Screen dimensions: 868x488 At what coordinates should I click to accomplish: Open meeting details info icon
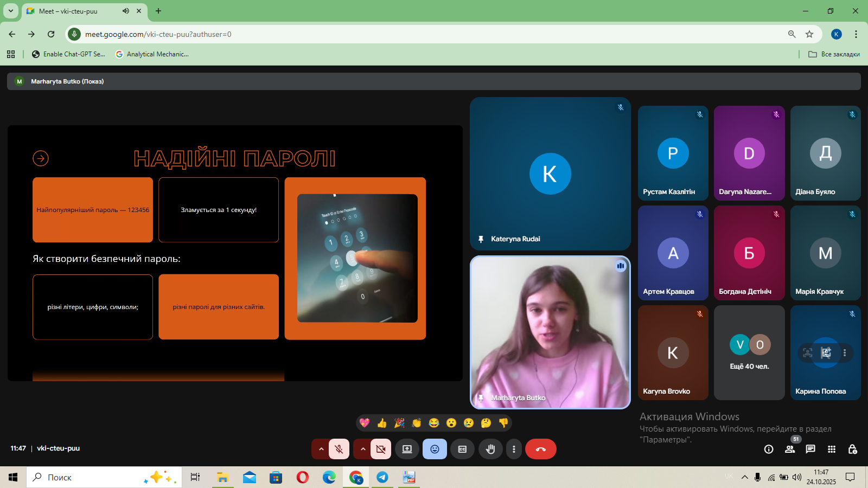coord(769,449)
